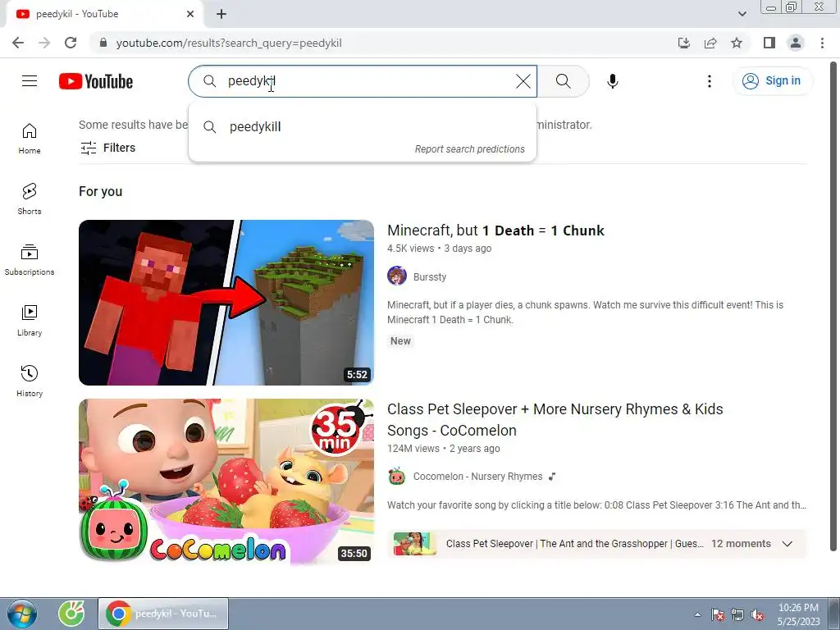The height and width of the screenshot is (630, 840).
Task: Share this page icon in address bar
Action: pyautogui.click(x=710, y=43)
